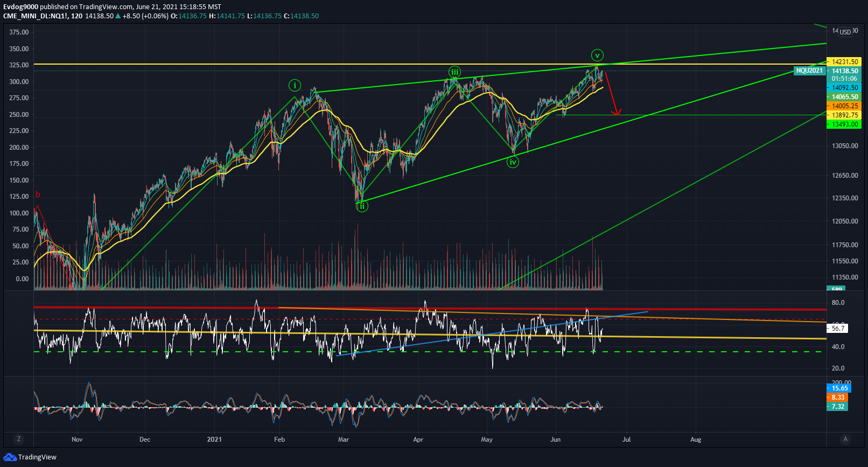The width and height of the screenshot is (868, 467).
Task: Open the USD currency selector
Action: (845, 32)
